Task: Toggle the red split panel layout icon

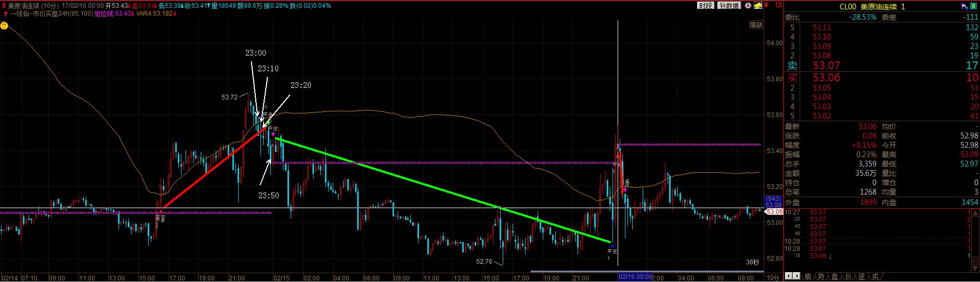Action: 778,5
